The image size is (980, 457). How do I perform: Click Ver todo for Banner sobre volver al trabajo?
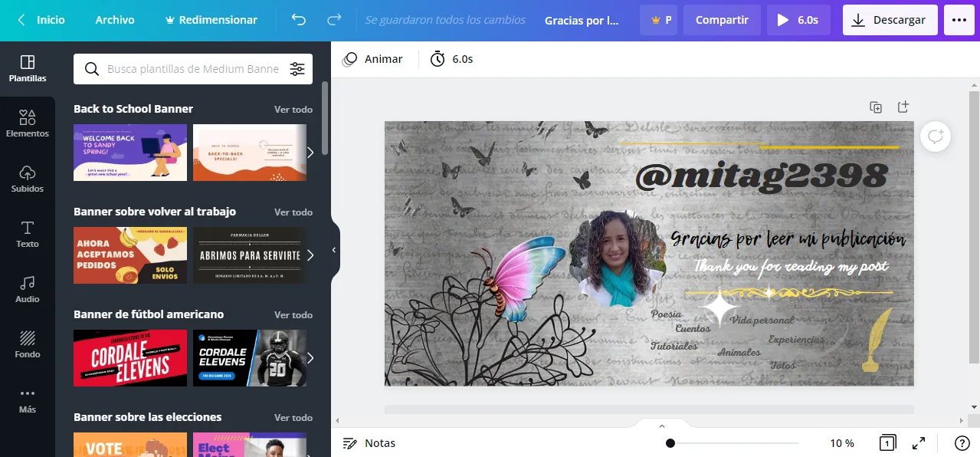[293, 212]
